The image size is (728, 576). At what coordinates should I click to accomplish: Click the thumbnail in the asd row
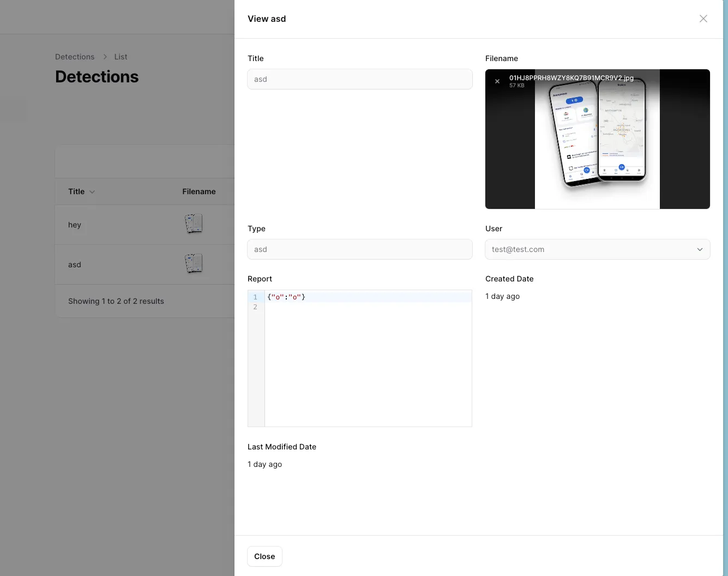[x=194, y=263]
